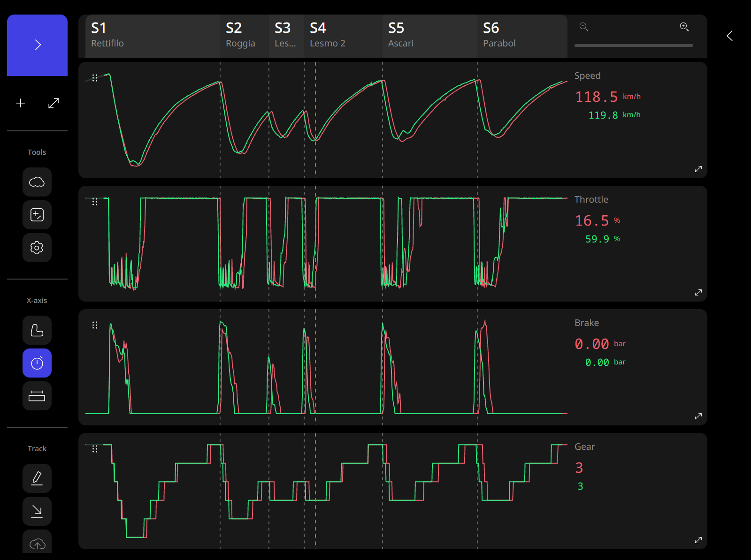Expand the Brake chart
The height and width of the screenshot is (560, 751).
coord(698,416)
